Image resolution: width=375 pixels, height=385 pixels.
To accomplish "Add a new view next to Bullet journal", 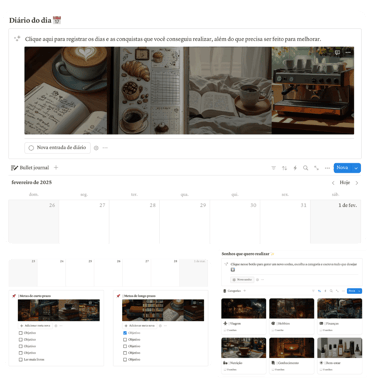I will [56, 167].
